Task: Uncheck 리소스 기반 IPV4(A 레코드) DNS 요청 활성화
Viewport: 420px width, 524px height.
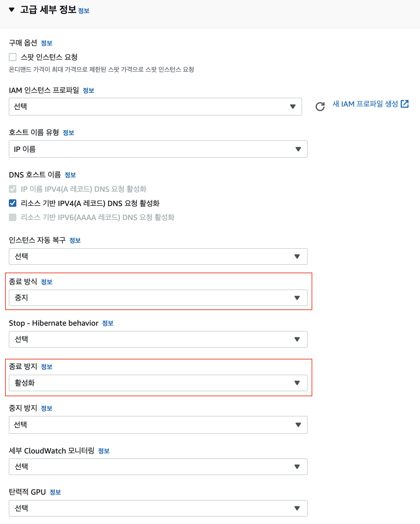Action: coord(13,203)
